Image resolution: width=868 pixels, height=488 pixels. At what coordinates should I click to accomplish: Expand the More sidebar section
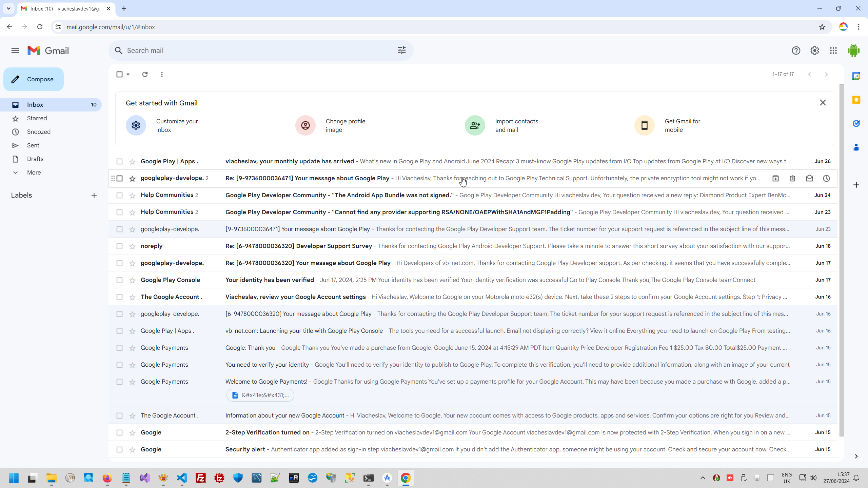pos(34,172)
